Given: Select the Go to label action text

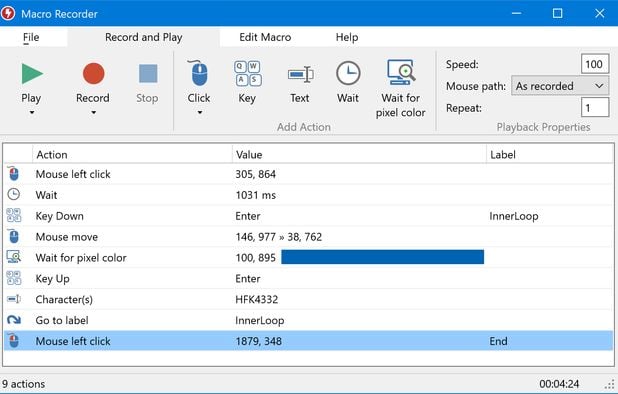Looking at the screenshot, I should (62, 320).
